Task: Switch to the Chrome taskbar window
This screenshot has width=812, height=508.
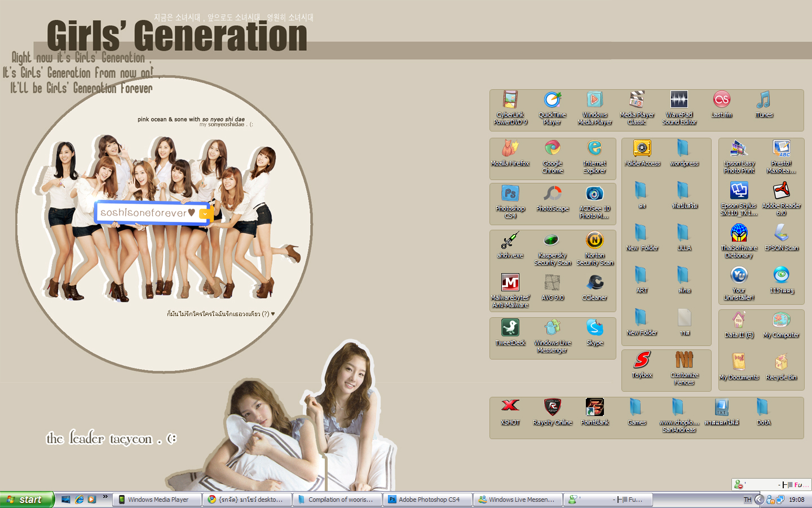Action: click(248, 500)
